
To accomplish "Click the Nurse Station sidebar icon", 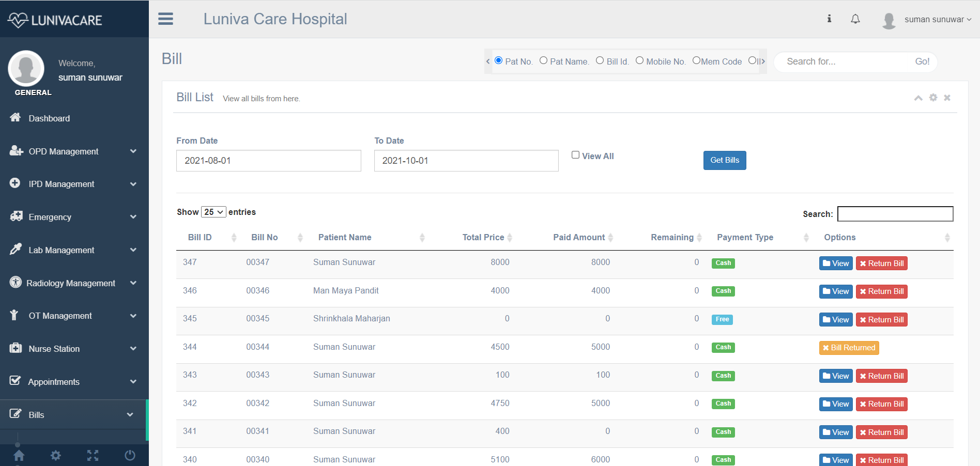I will (x=16, y=349).
